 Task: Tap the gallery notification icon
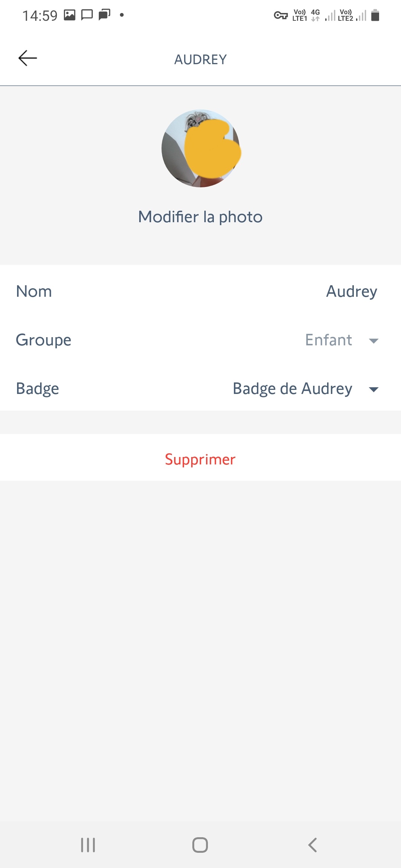(69, 15)
